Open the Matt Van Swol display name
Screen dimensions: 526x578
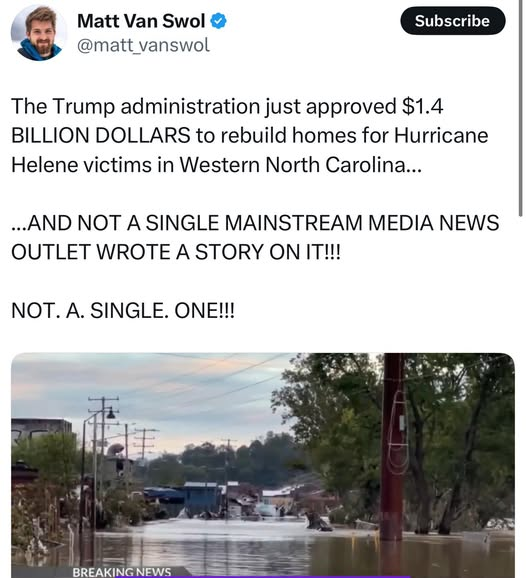141,21
